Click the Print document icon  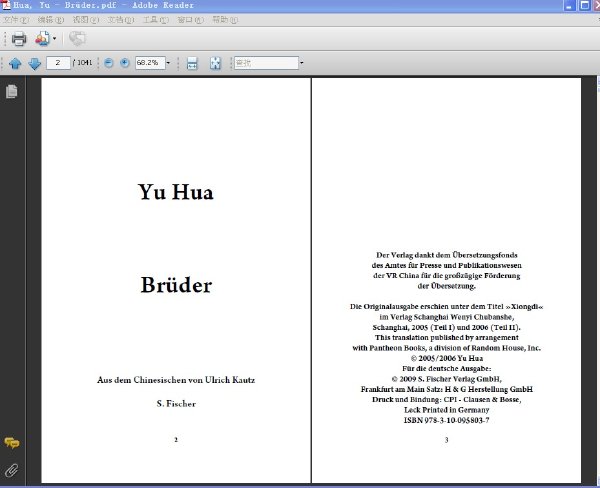[x=19, y=39]
